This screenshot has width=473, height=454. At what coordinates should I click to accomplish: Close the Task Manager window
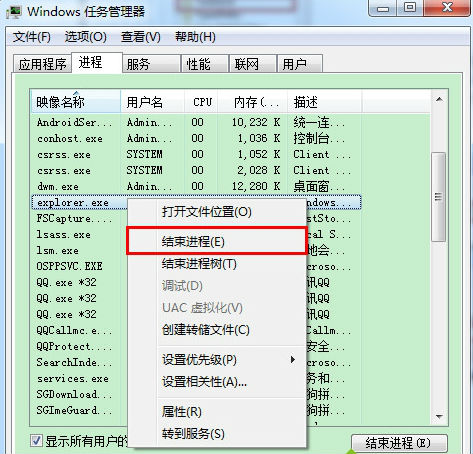(x=447, y=8)
